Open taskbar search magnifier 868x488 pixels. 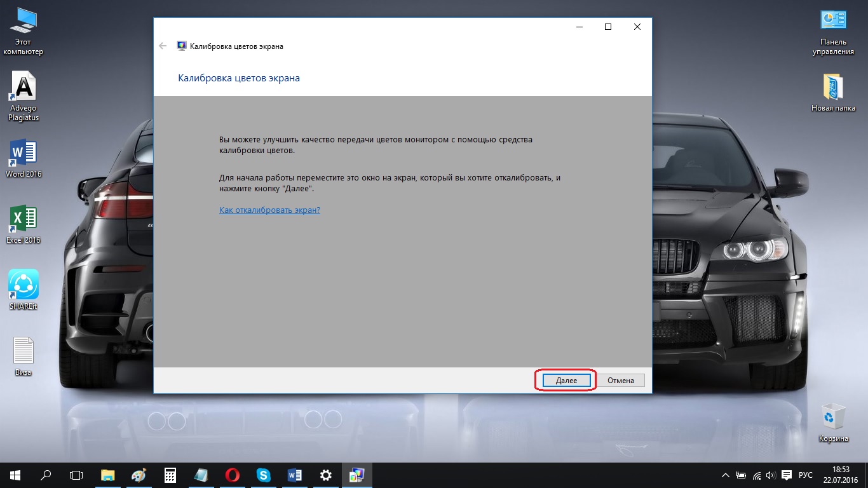[46, 475]
